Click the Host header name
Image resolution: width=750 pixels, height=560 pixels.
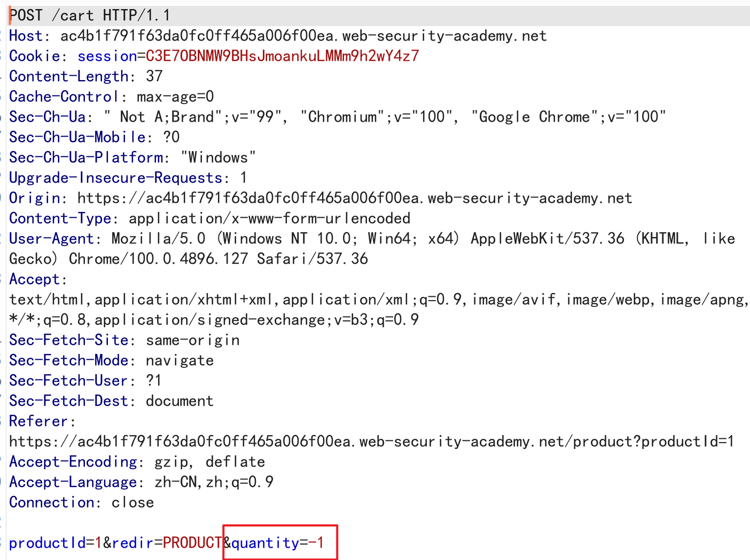pyautogui.click(x=26, y=36)
